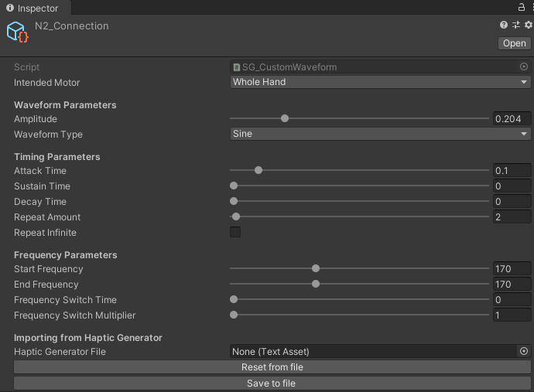The width and height of the screenshot is (534, 392).
Task: Select the Repeat Amount number field
Action: (512, 217)
